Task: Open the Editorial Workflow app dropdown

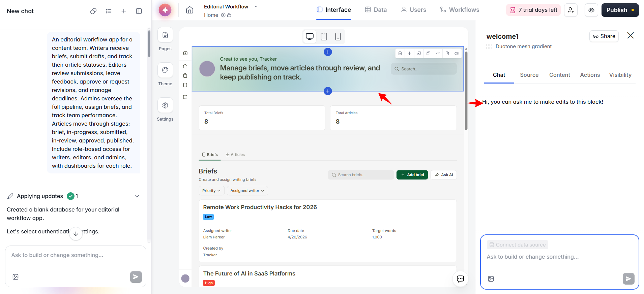Action: (x=256, y=6)
